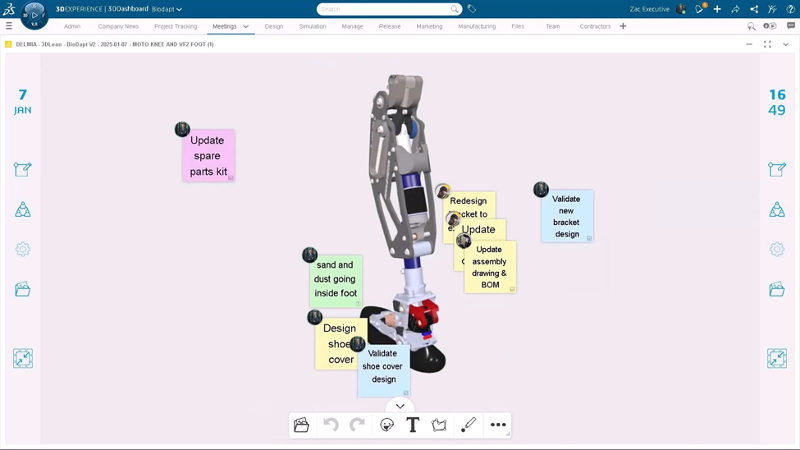Select the pink Update spare parts kit note
The width and height of the screenshot is (800, 450).
tap(208, 156)
